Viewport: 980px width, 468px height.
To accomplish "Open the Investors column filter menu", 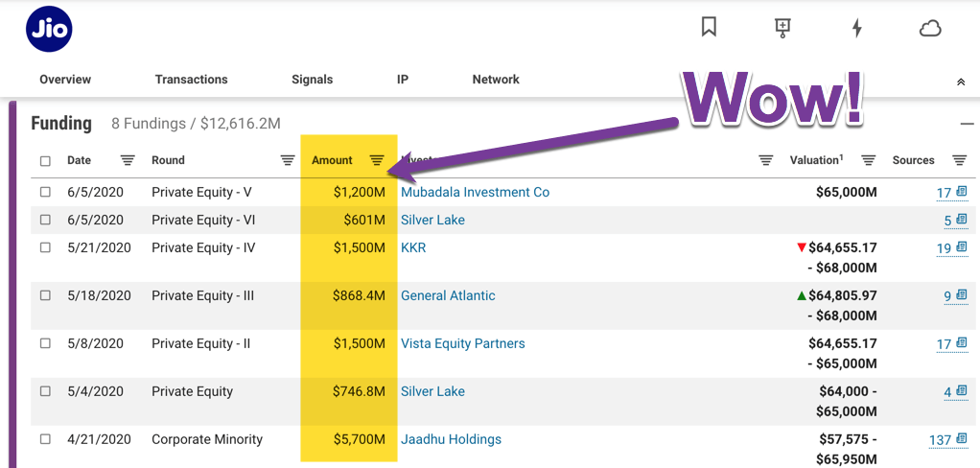I will pyautogui.click(x=765, y=160).
